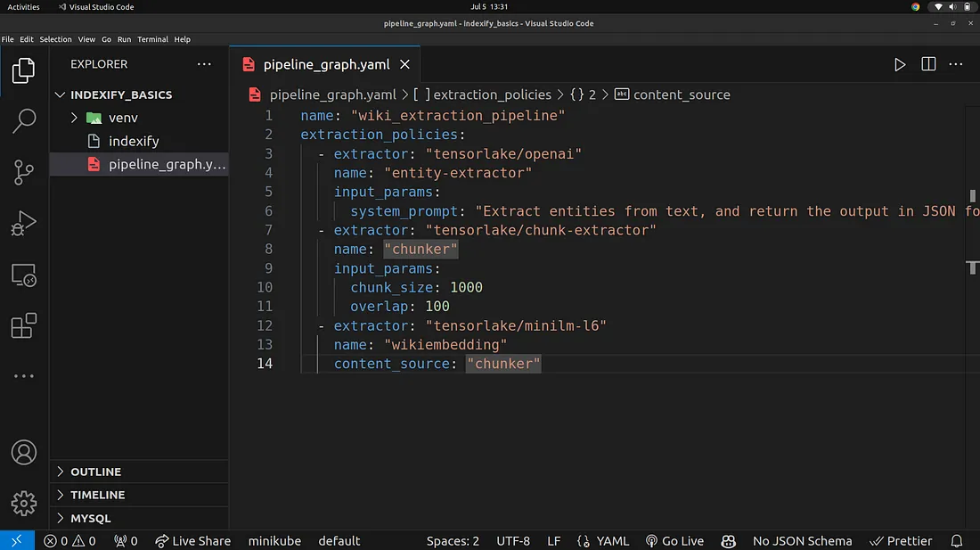Open Run and Debug view icon
Viewport: 980px width, 550px height.
coord(24,223)
